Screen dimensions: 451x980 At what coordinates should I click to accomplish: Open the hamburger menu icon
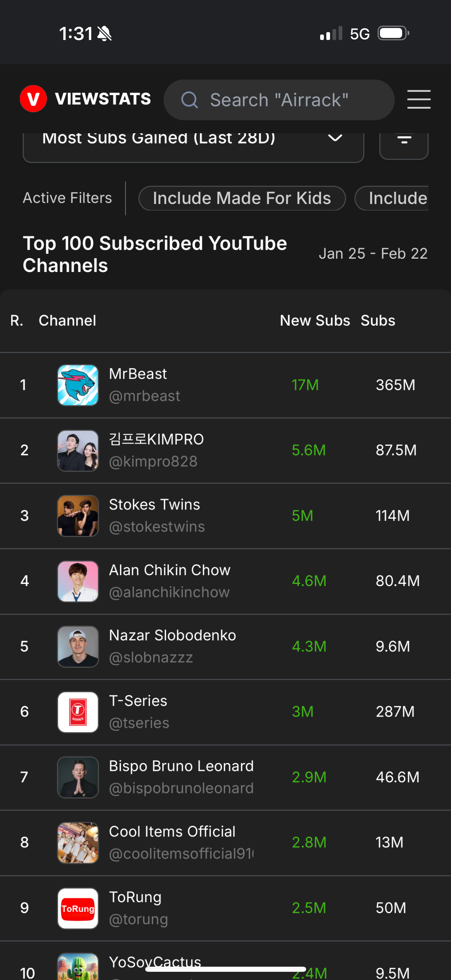click(x=419, y=99)
